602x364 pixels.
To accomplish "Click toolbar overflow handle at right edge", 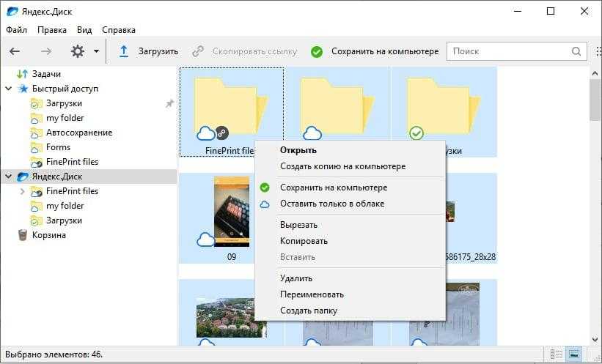I will [x=598, y=51].
